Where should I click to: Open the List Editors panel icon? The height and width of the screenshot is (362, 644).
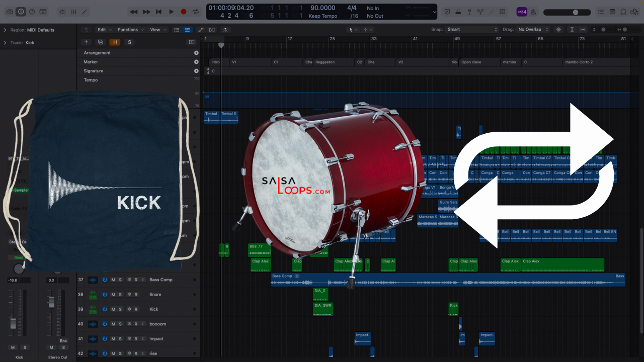tap(602, 11)
